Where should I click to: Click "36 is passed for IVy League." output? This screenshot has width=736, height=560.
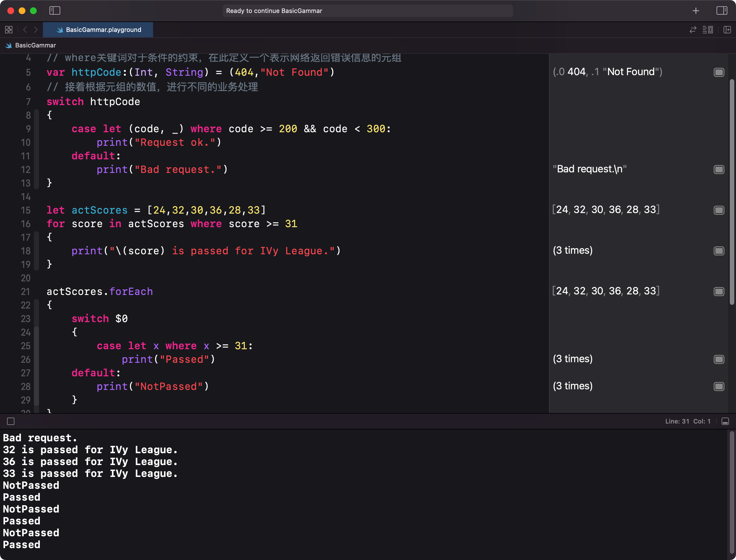point(90,462)
